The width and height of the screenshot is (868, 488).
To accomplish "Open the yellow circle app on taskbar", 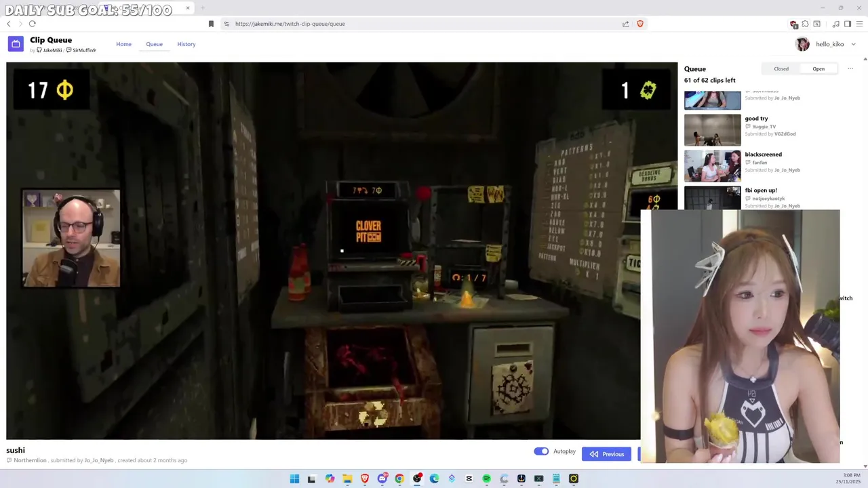I will pos(574,479).
